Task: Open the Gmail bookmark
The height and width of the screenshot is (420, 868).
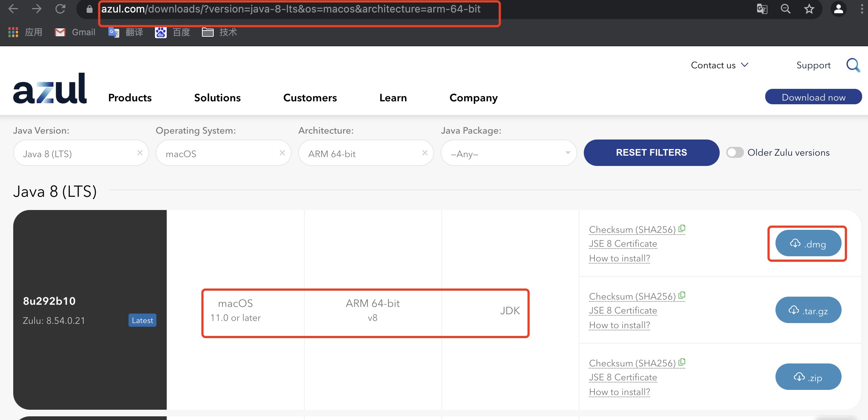Action: point(75,32)
